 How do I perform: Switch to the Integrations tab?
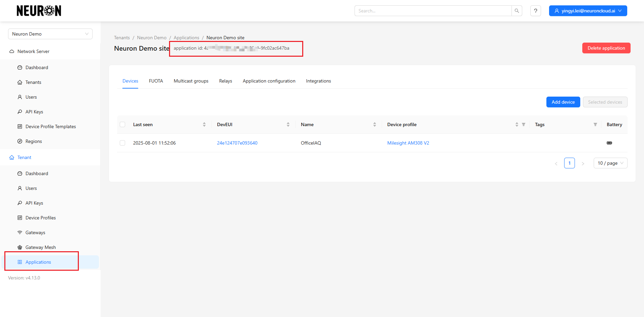coord(318,81)
